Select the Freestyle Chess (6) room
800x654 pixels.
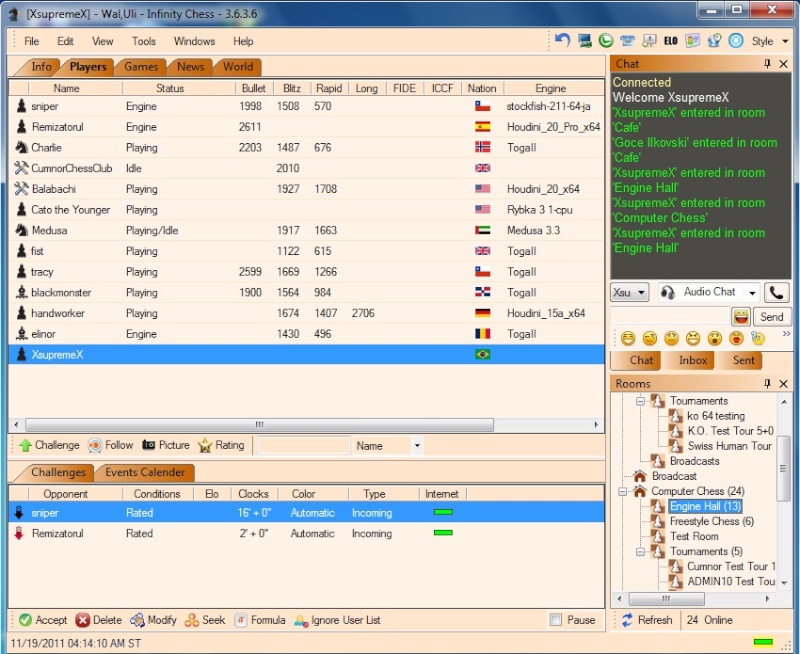(711, 521)
